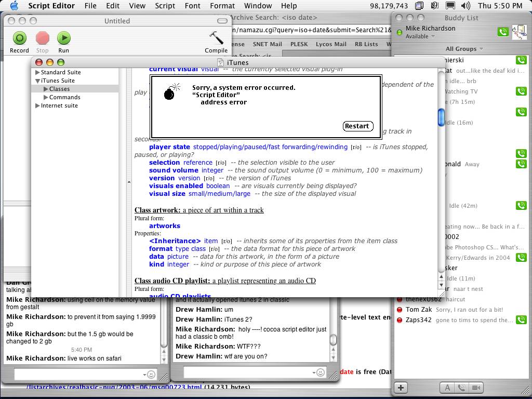The width and height of the screenshot is (532, 399).
Task: Click the iTunes dictionary vertical scrollbar thumb
Action: coord(441,117)
